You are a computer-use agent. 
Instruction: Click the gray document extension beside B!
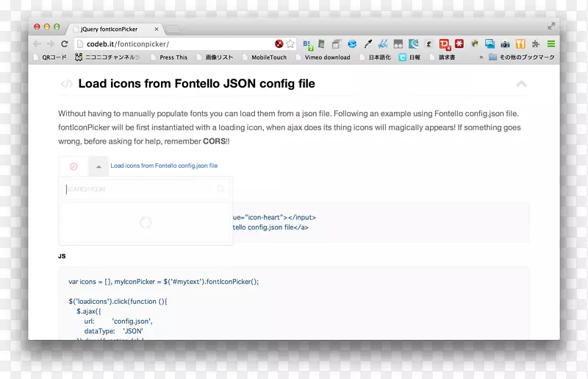(321, 44)
